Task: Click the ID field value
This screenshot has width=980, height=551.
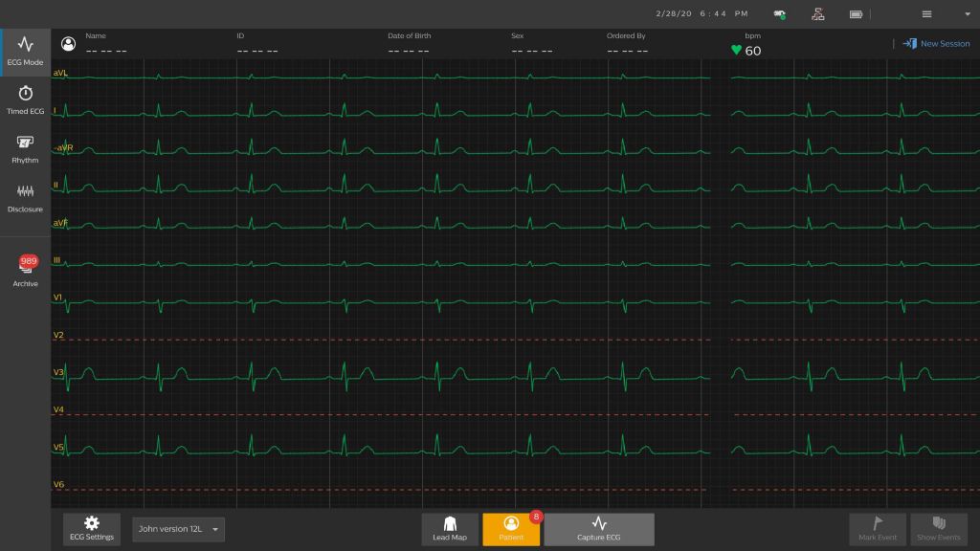Action: click(x=257, y=51)
